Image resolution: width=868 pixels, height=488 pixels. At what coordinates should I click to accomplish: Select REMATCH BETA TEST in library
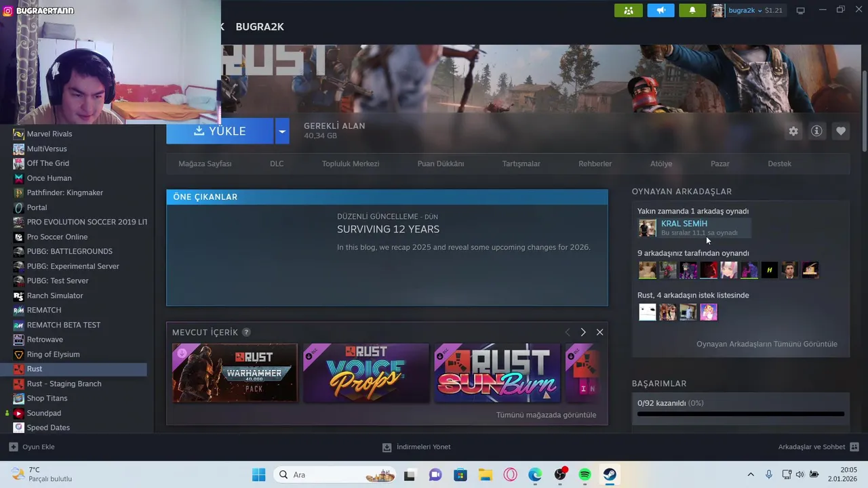pos(73,325)
